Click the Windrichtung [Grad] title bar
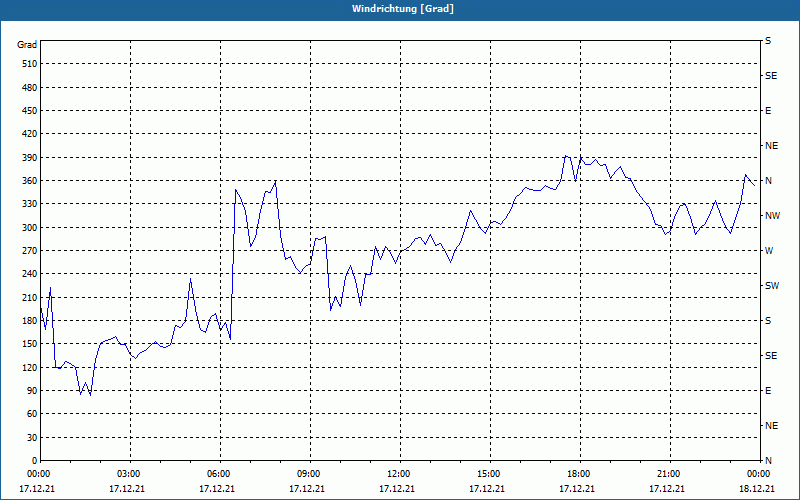 tap(400, 9)
